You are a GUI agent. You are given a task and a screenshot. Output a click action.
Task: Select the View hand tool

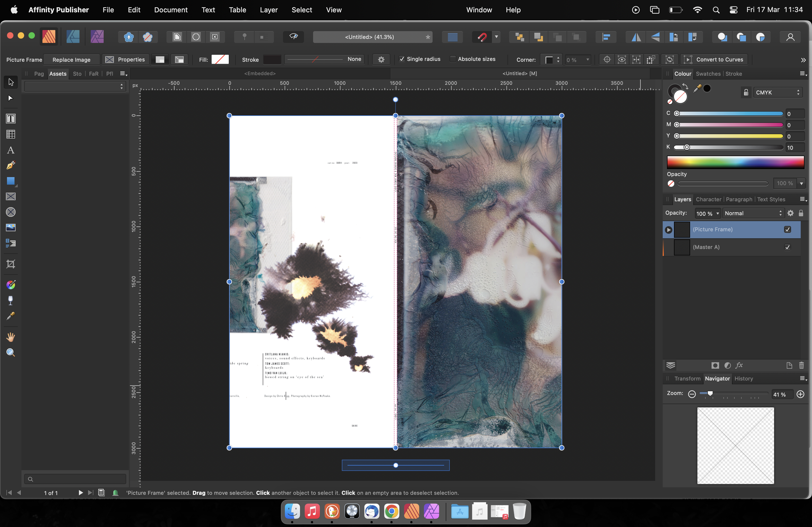(10, 337)
